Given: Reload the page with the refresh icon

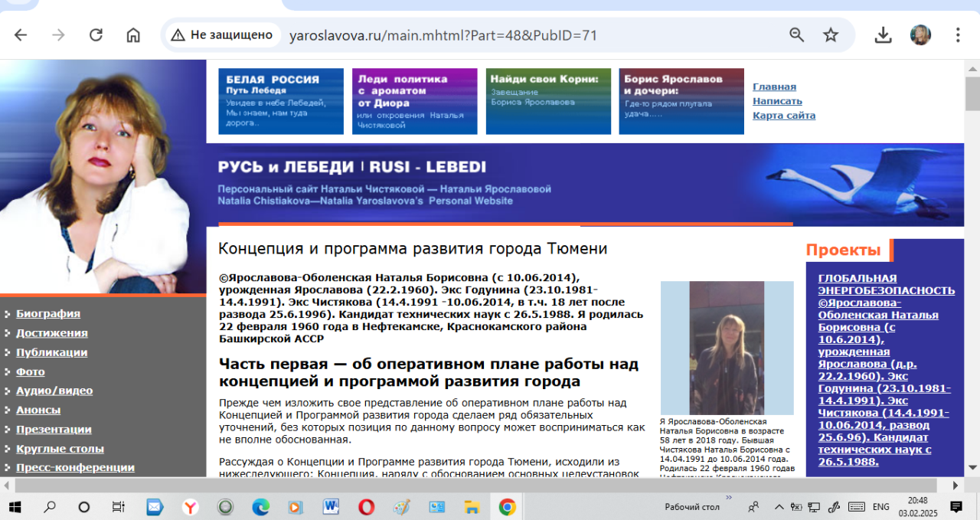Looking at the screenshot, I should pos(96,35).
